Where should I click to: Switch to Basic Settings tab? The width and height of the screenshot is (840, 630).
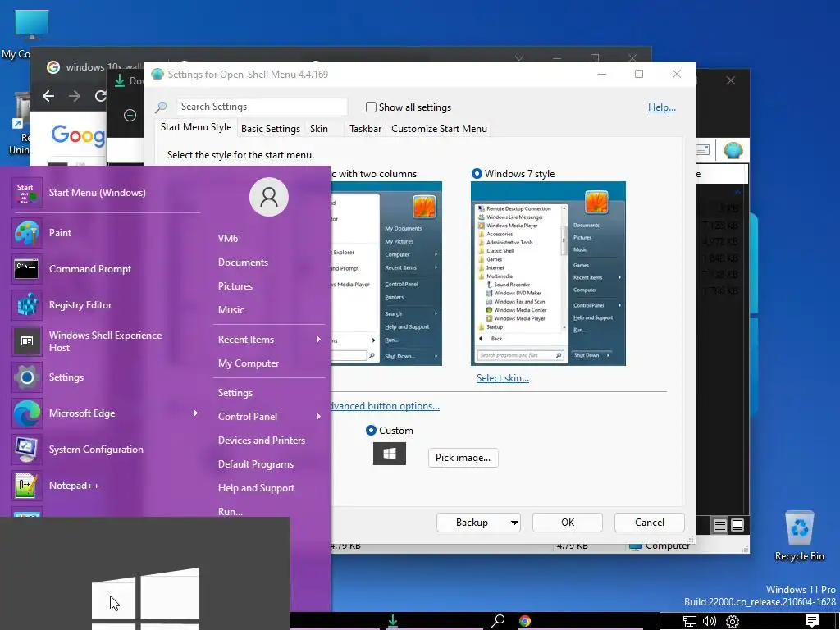click(271, 129)
